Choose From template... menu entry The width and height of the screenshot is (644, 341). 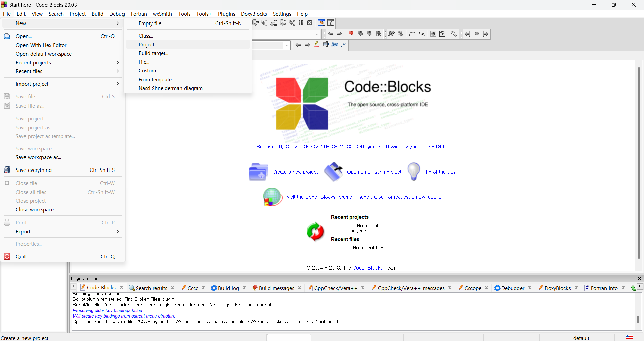(x=188, y=79)
